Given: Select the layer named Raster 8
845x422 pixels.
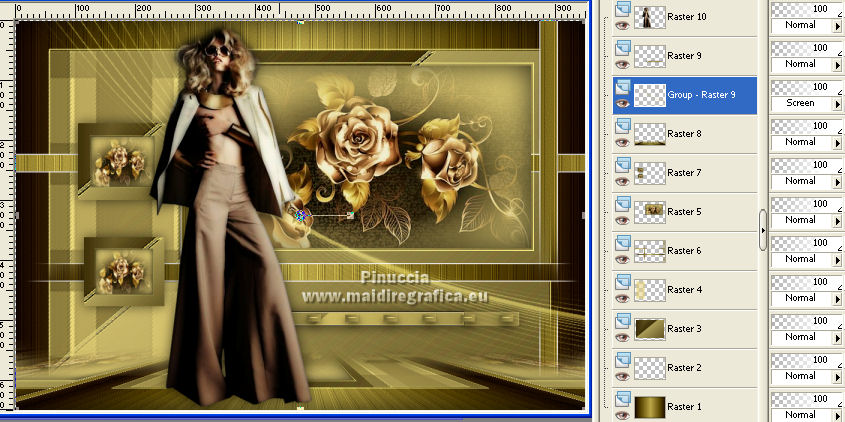Looking at the screenshot, I should [x=684, y=134].
